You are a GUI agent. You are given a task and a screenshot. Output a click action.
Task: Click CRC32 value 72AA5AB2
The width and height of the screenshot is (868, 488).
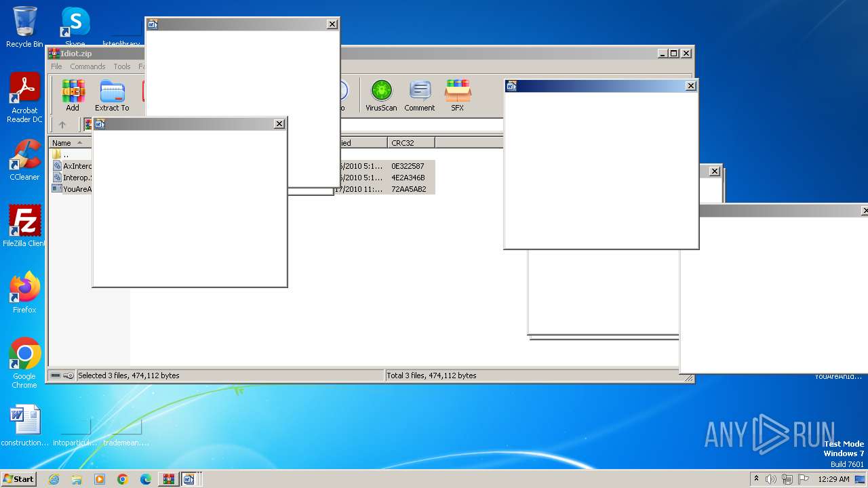click(x=408, y=189)
